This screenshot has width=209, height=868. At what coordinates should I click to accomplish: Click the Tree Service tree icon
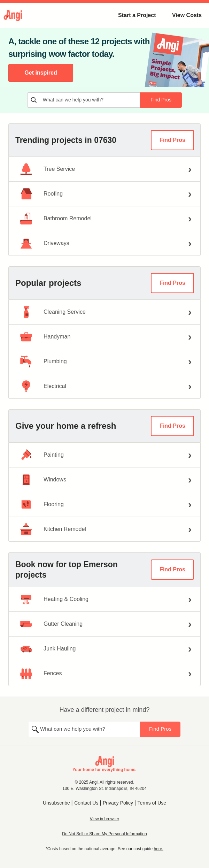[x=26, y=169]
